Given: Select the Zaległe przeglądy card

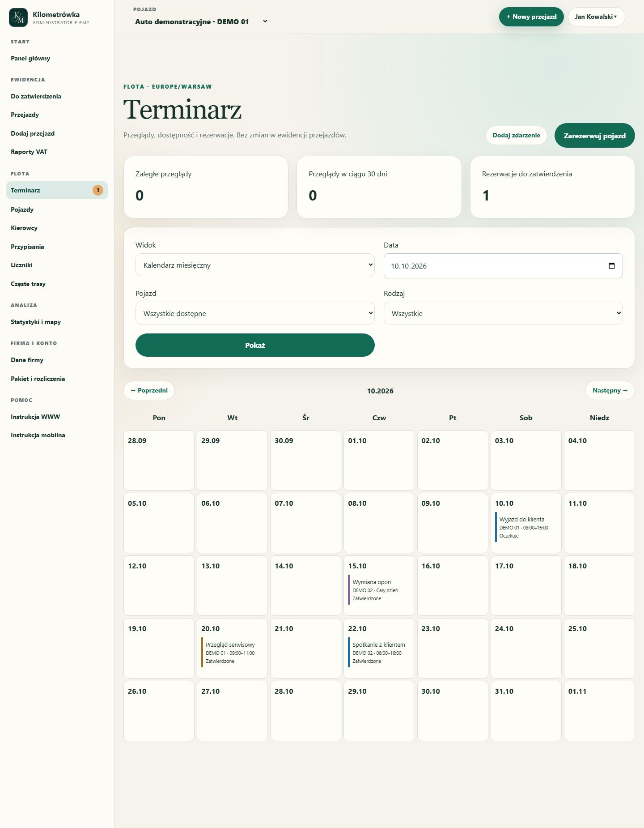Looking at the screenshot, I should (206, 187).
